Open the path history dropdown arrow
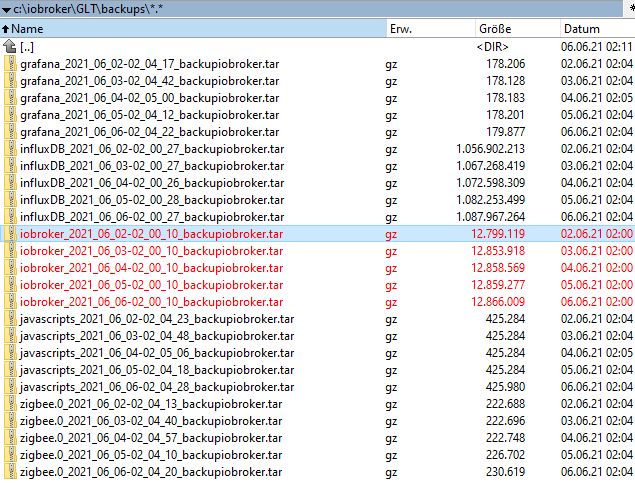 click(x=6, y=9)
